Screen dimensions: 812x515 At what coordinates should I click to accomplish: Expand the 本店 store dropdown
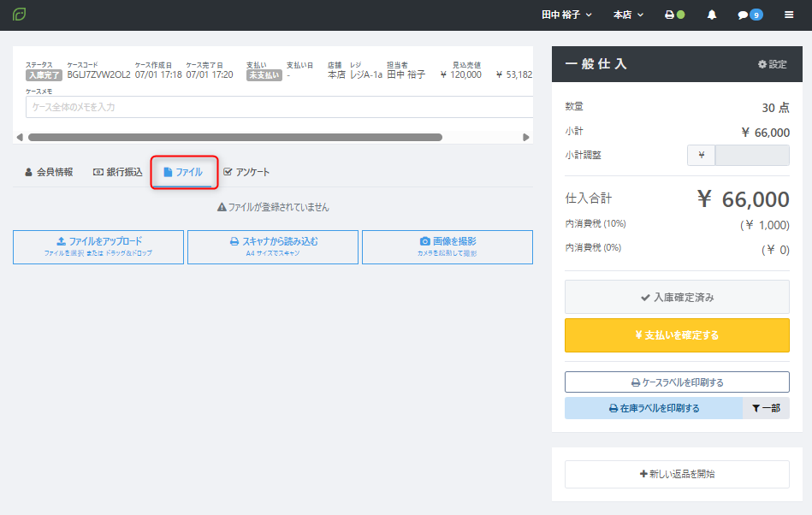(x=628, y=15)
